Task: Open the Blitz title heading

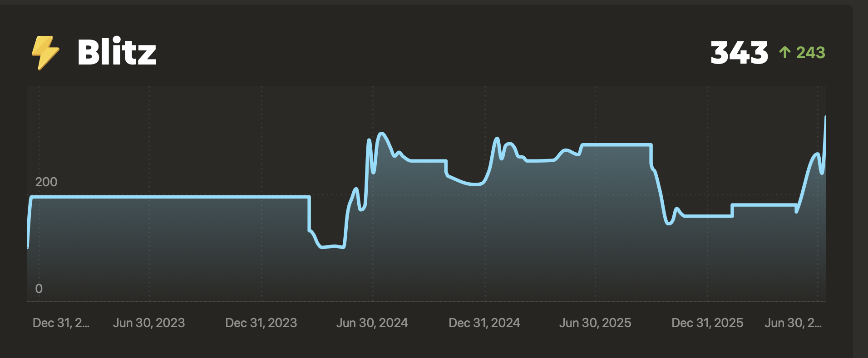Action: click(117, 52)
